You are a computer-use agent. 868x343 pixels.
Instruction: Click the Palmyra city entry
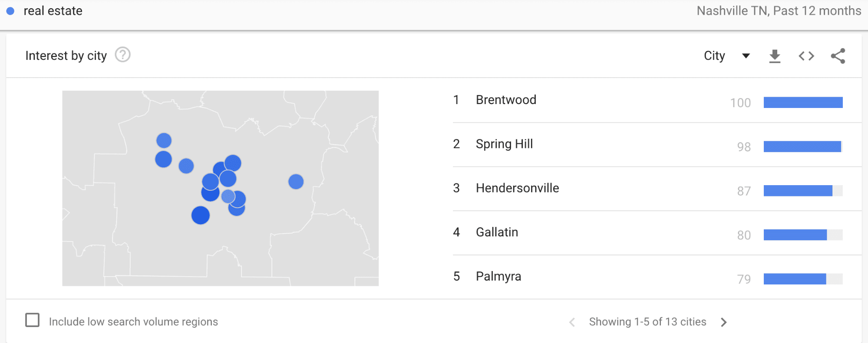(498, 276)
